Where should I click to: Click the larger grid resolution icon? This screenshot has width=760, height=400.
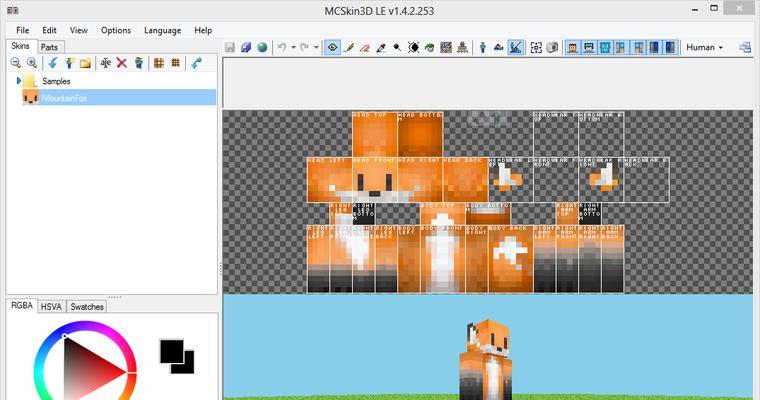tap(158, 63)
